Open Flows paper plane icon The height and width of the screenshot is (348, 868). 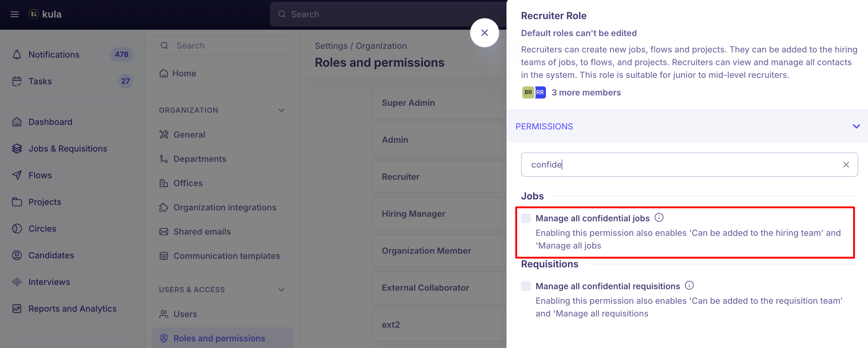click(x=17, y=175)
